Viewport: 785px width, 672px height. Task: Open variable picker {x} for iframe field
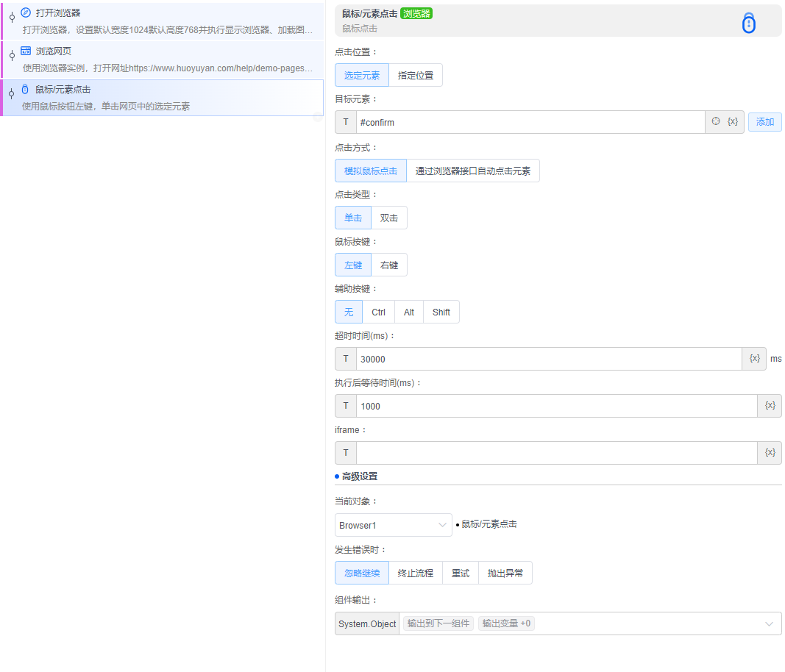[770, 453]
